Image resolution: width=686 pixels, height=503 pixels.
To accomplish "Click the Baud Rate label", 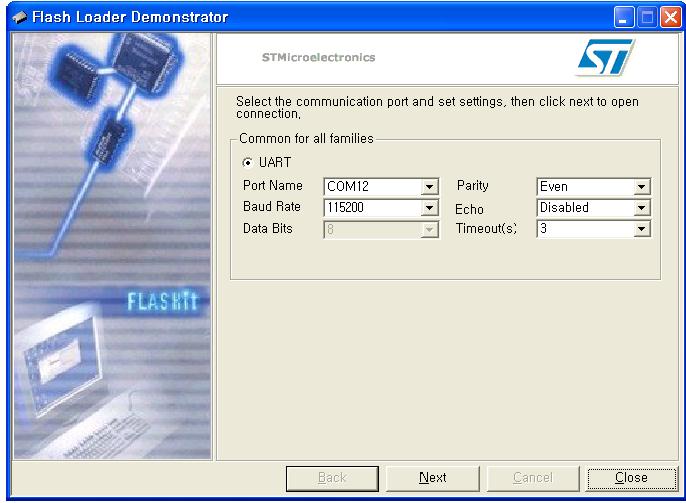I will [272, 206].
